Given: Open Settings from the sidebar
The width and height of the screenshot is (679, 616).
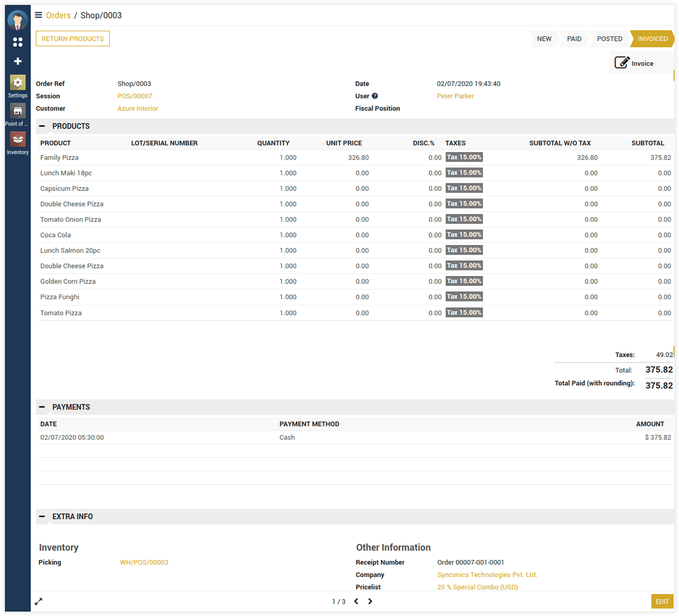Looking at the screenshot, I should 18,87.
